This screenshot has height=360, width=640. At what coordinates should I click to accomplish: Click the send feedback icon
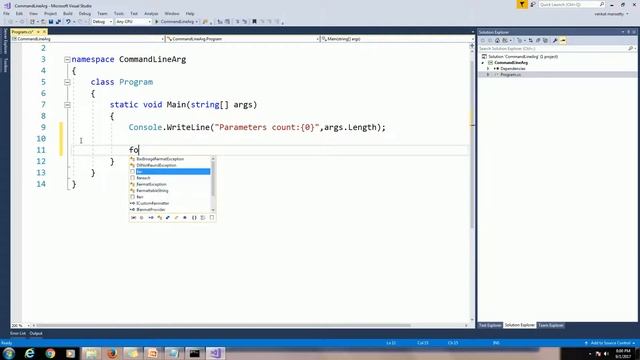[533, 4]
